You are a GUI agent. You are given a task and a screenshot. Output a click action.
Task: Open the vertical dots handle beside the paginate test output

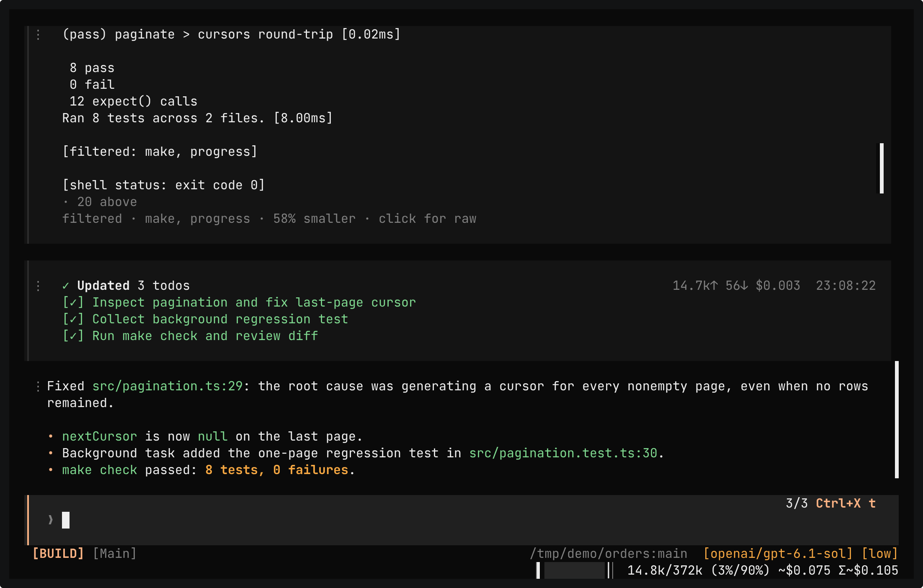(x=38, y=34)
